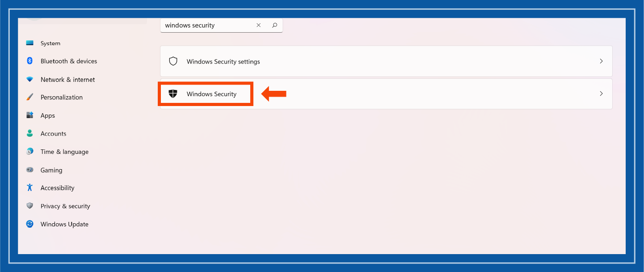Open the Windows Security settings result
Image resolution: width=644 pixels, height=272 pixels.
coord(386,61)
